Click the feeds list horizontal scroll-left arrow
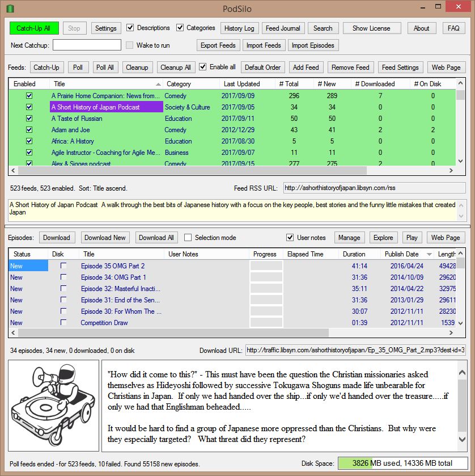This screenshot has width=475, height=476. coord(13,171)
